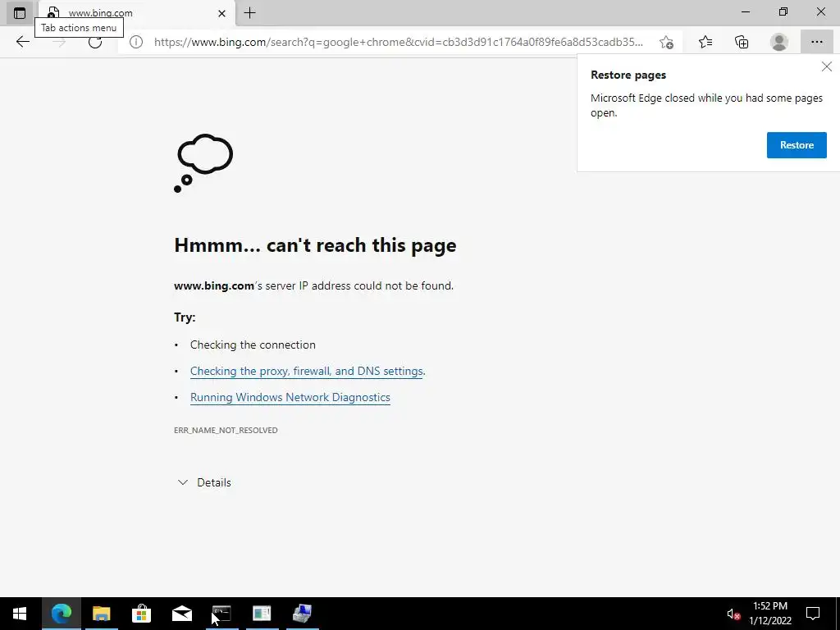
Task: View site information icon in address bar
Action: 136,42
